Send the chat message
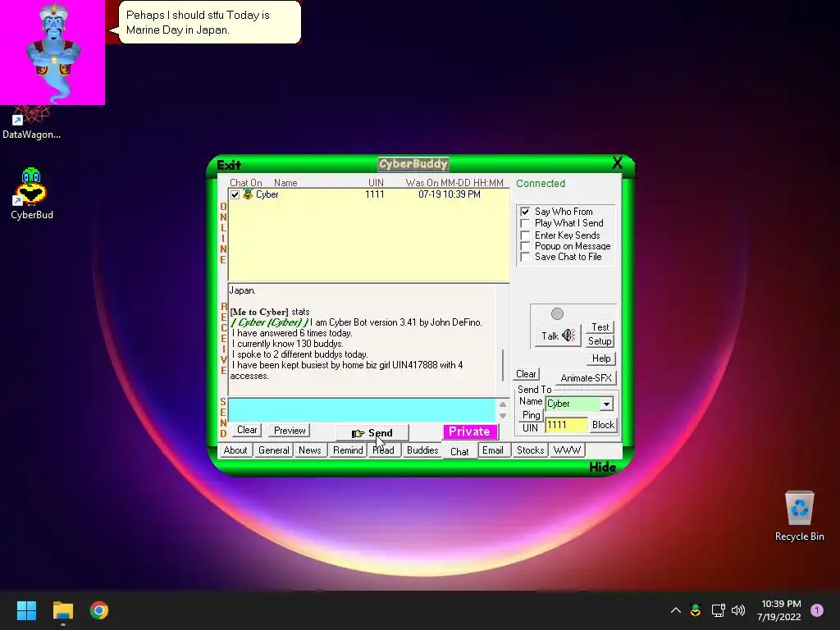The image size is (840, 630). pyautogui.click(x=372, y=433)
